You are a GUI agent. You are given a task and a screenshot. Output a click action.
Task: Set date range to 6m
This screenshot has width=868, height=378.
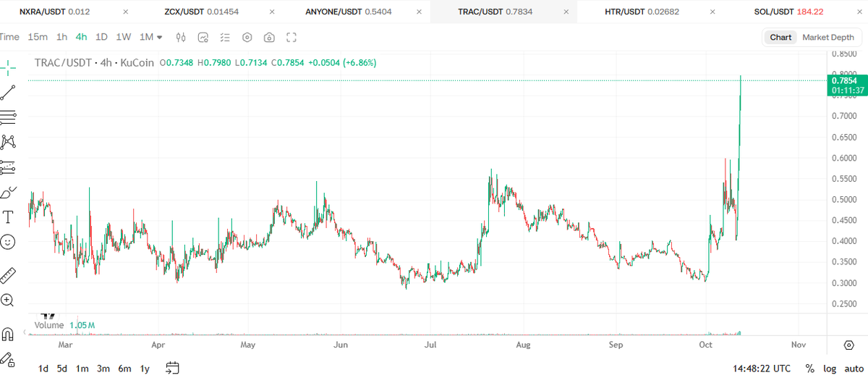click(124, 369)
